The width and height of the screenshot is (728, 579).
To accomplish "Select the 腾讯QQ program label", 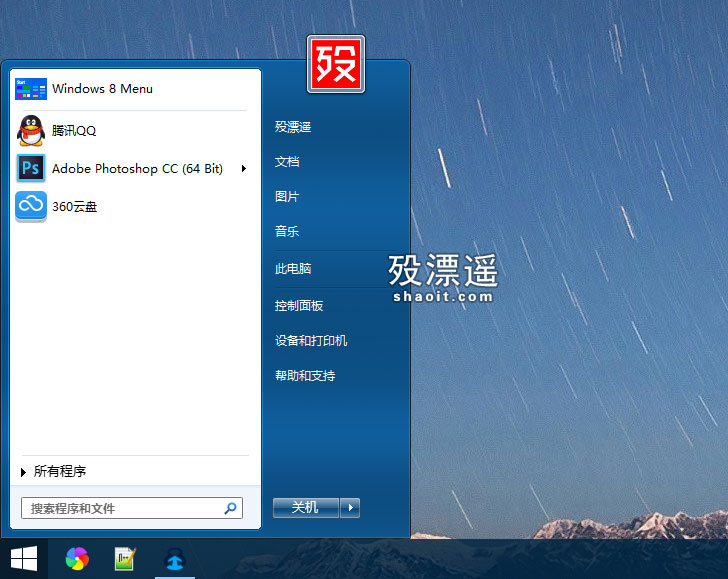I will pos(74,130).
